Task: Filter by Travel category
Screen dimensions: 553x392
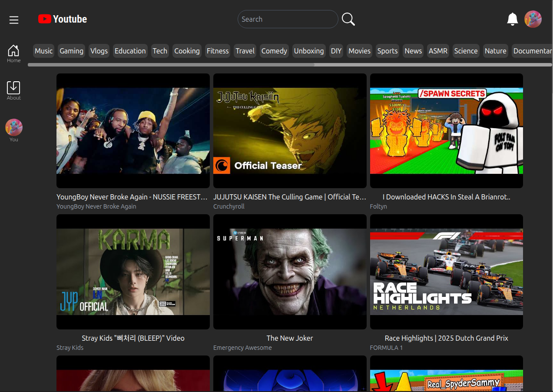Action: [x=245, y=51]
